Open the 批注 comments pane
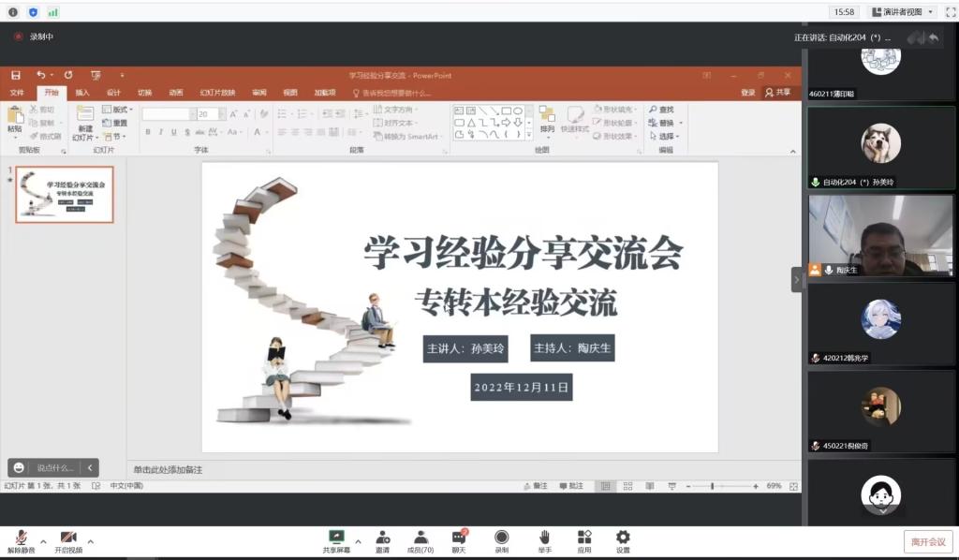Screen dimensions: 959x560 pos(572,486)
